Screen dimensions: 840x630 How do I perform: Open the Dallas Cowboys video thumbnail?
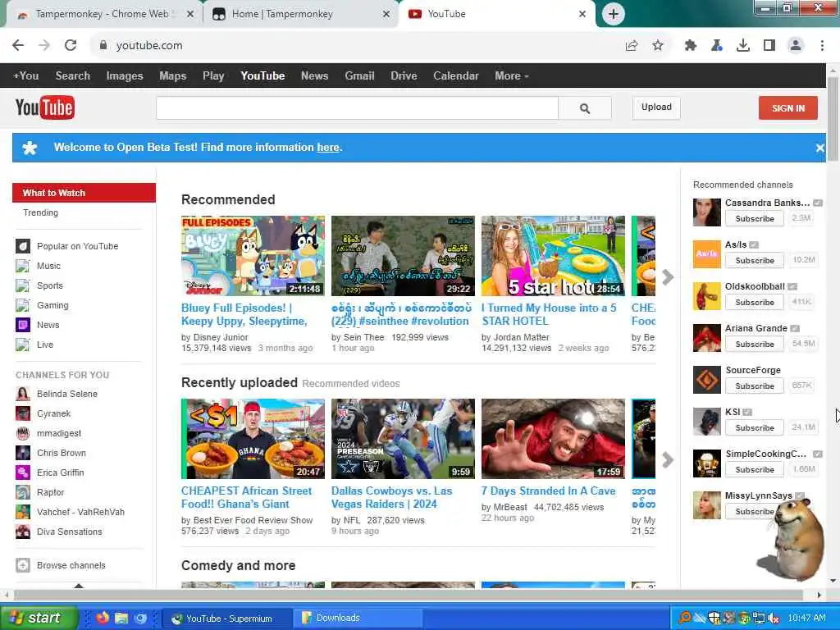(403, 439)
